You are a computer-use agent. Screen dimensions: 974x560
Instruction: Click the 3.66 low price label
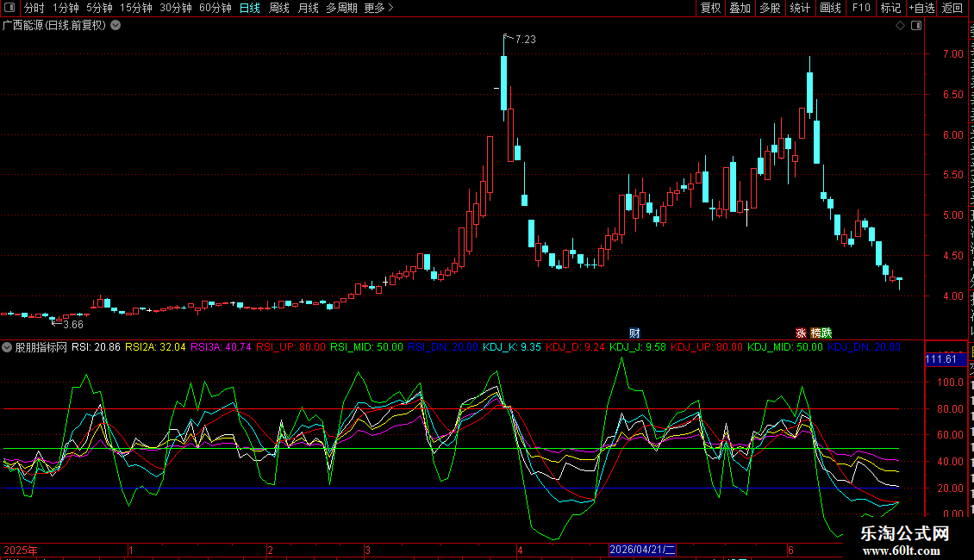tap(73, 325)
